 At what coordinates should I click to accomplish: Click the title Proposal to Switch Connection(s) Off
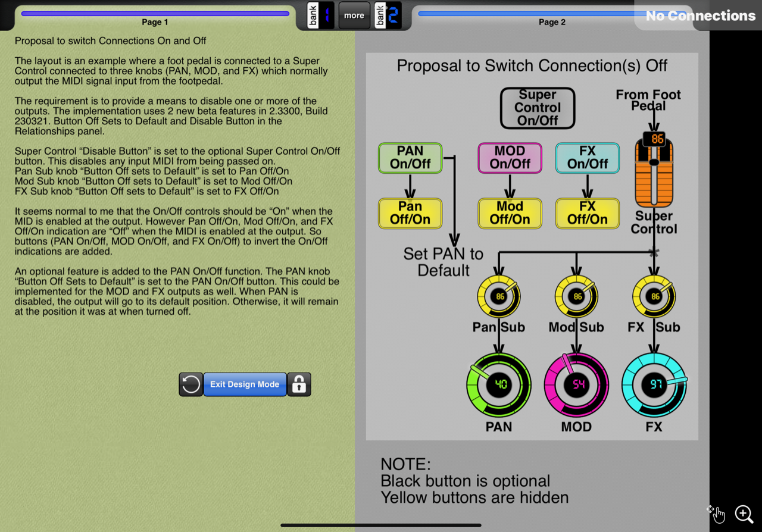click(532, 65)
